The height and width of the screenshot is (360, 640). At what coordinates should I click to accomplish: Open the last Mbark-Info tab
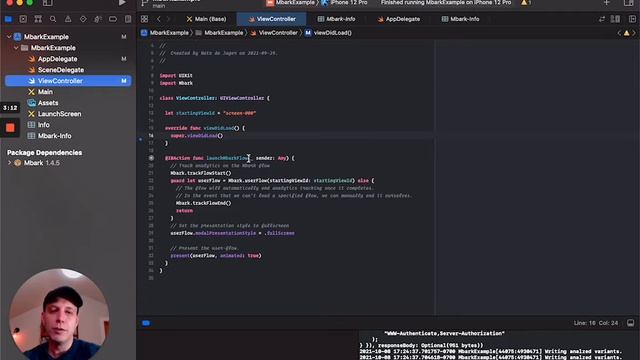click(460, 19)
